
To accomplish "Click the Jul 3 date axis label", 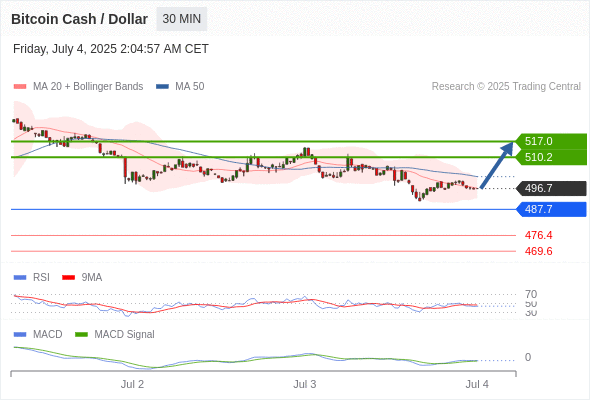I will [x=305, y=384].
